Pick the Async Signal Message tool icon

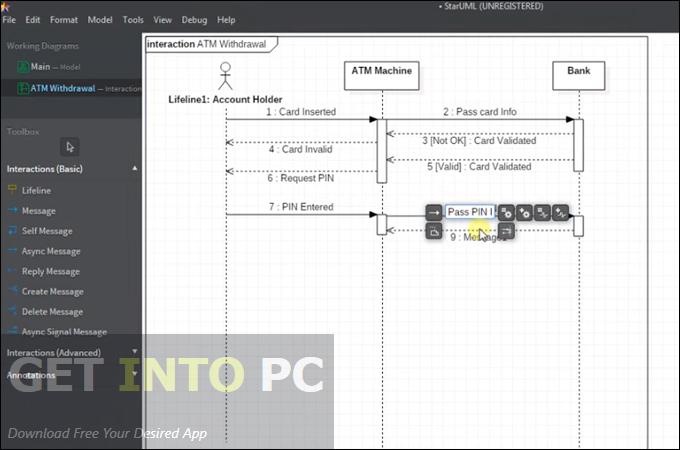pos(12,330)
